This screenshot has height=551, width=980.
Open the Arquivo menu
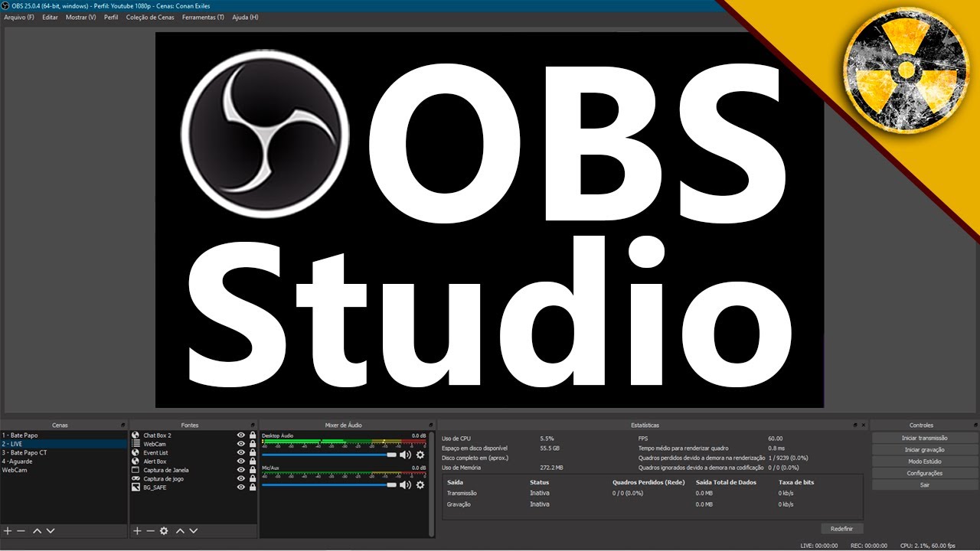click(19, 17)
